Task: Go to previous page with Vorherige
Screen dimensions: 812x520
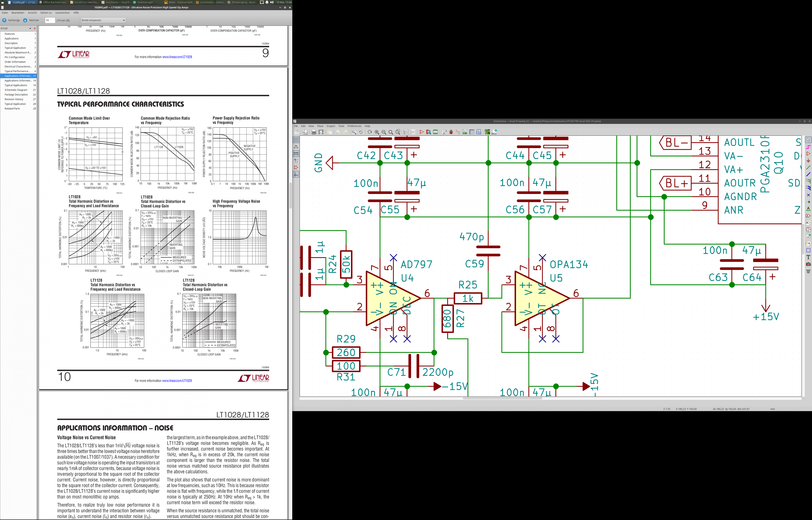Action: (x=11, y=20)
